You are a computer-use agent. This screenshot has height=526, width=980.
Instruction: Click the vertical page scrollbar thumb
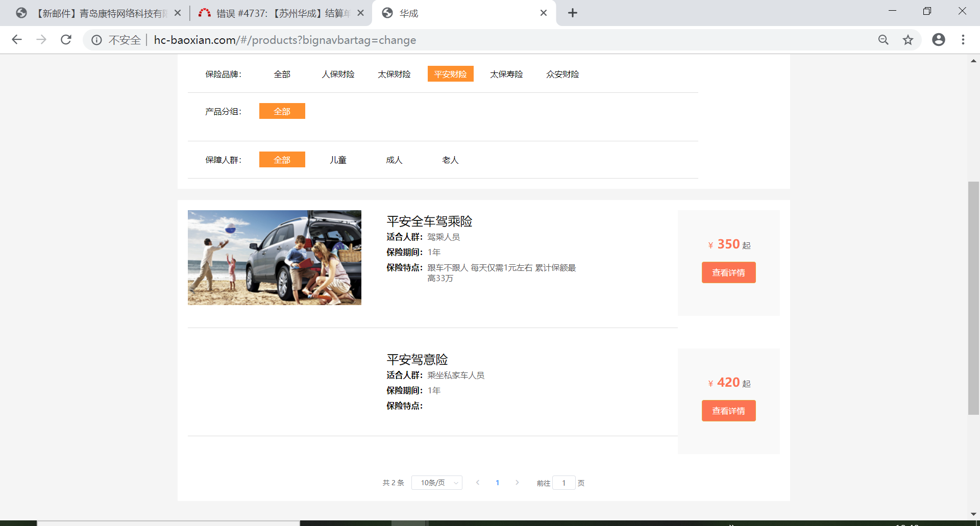point(973,298)
